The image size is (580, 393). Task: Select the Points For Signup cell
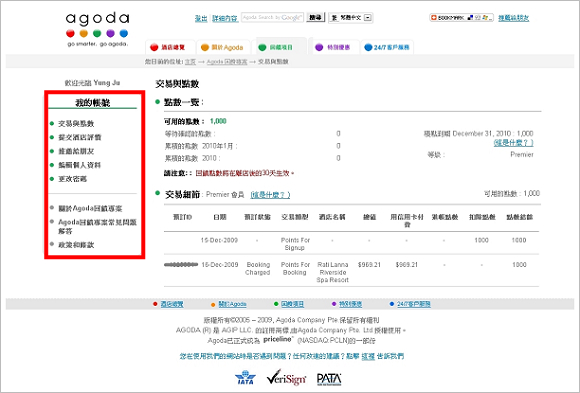coord(295,244)
